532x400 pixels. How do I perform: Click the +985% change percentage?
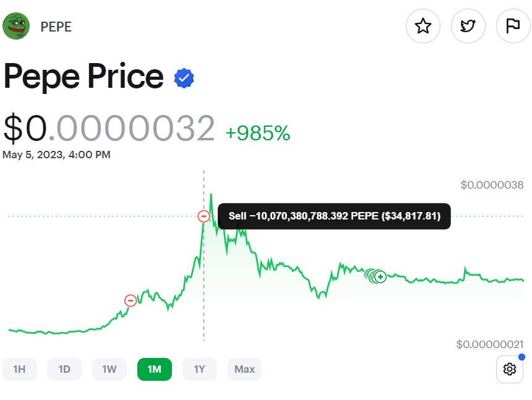(x=257, y=133)
